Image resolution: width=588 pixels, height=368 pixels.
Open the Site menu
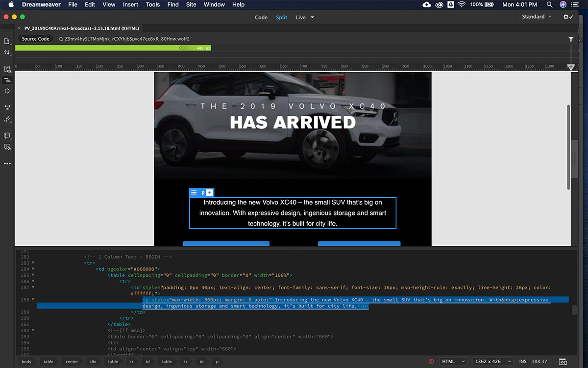click(x=191, y=4)
